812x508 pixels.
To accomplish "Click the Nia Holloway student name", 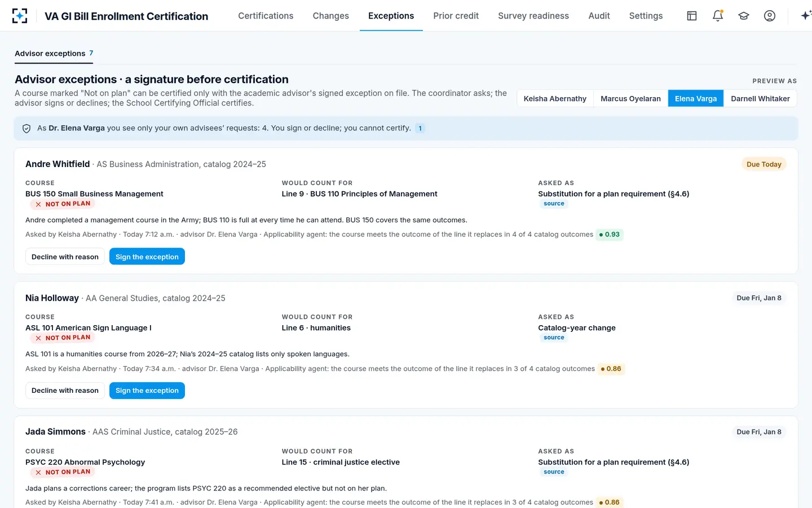I will click(52, 298).
